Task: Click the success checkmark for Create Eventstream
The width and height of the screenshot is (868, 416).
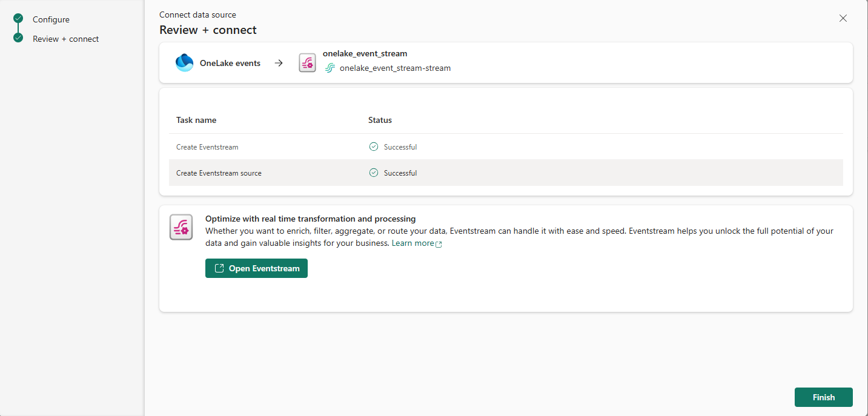Action: [374, 147]
